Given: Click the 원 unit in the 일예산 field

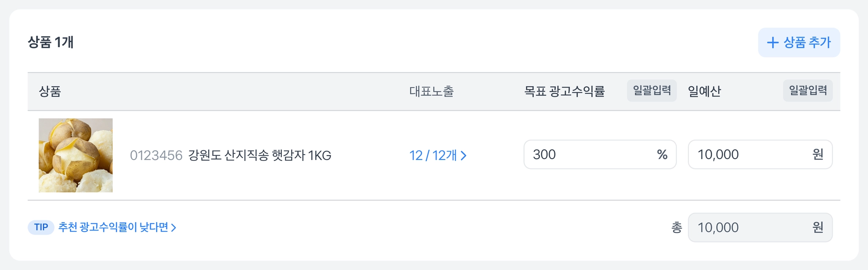Looking at the screenshot, I should click(818, 155).
